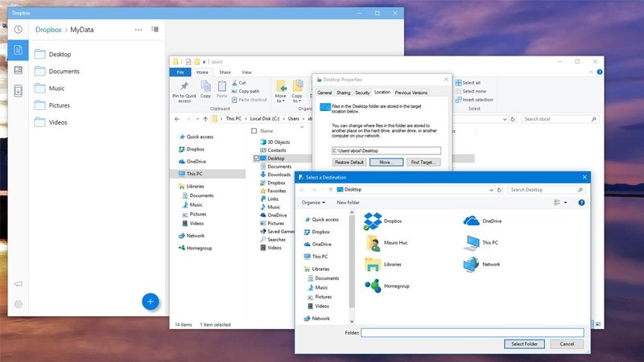
Task: Open Quick Access Toolbar customize arrow
Action: (204, 62)
